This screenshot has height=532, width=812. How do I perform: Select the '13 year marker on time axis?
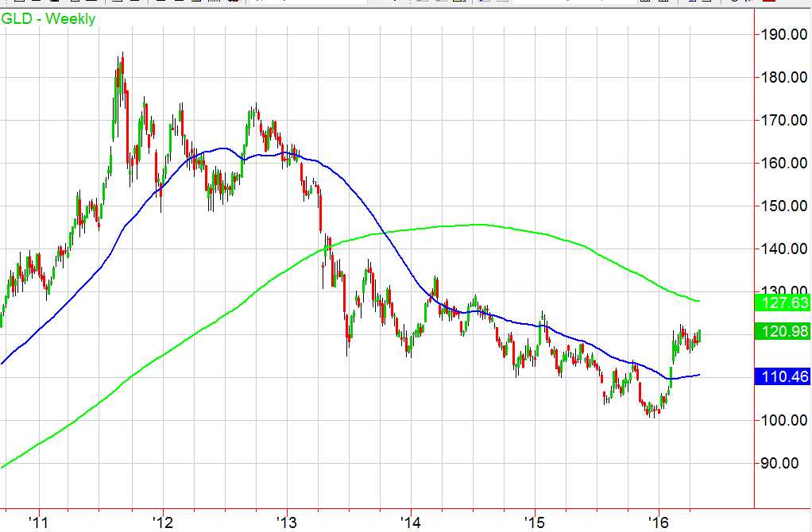[286, 522]
